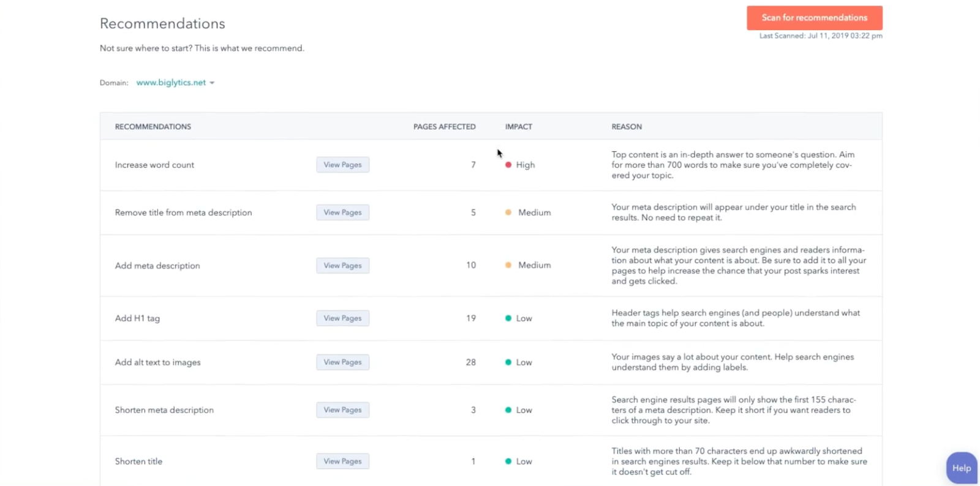View pages for Shorten title
This screenshot has height=486, width=980.
pos(342,462)
